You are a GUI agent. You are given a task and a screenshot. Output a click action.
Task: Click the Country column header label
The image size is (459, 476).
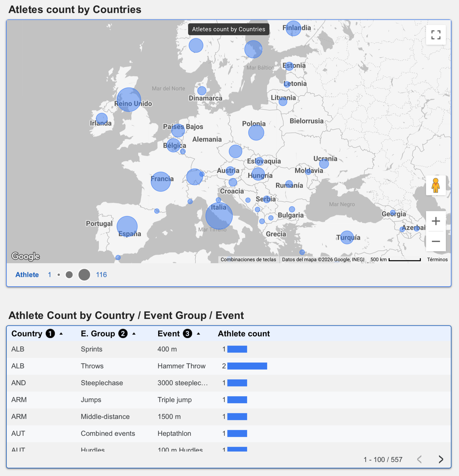pyautogui.click(x=27, y=334)
